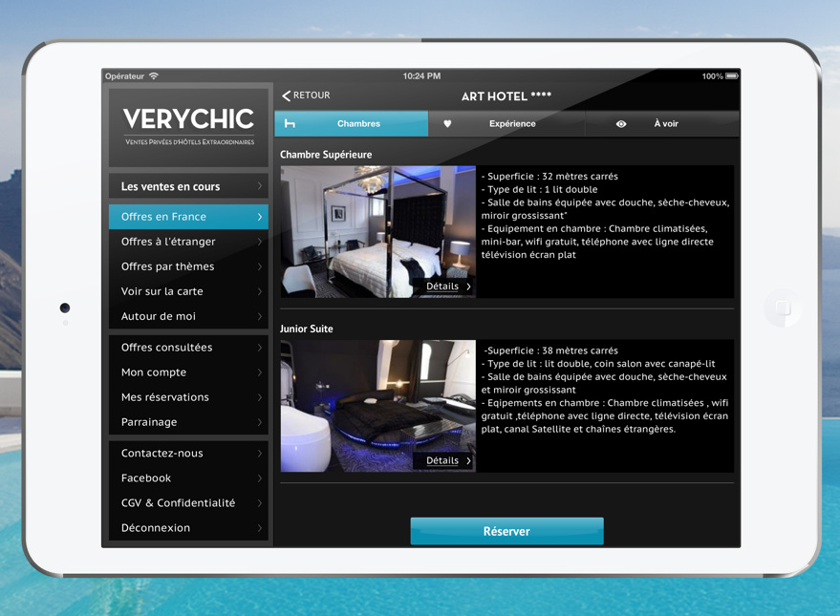Switch to the À voir tab
Viewport: 840px width, 616px height.
tap(662, 123)
